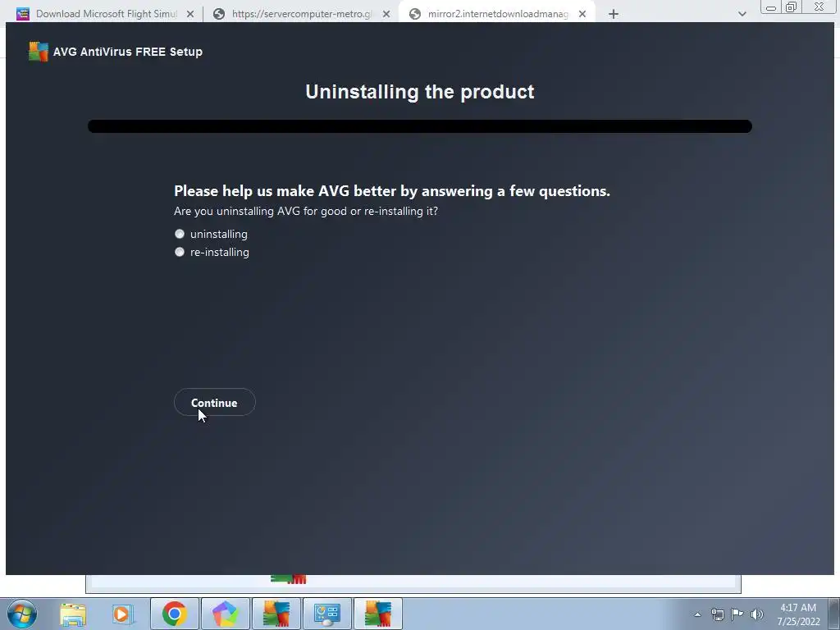This screenshot has width=840, height=630.
Task: Open first AVG taskbar icon
Action: (276, 614)
